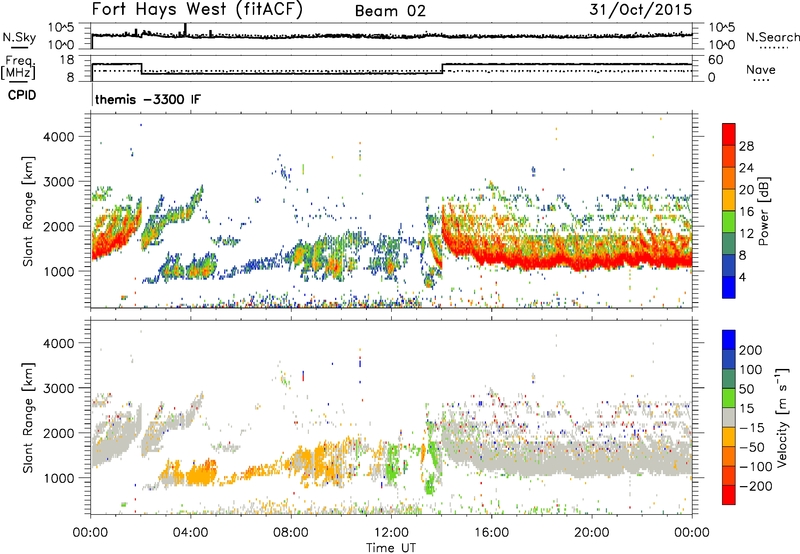Click the 'CPID' label
This screenshot has height=554, width=800.
(22, 95)
